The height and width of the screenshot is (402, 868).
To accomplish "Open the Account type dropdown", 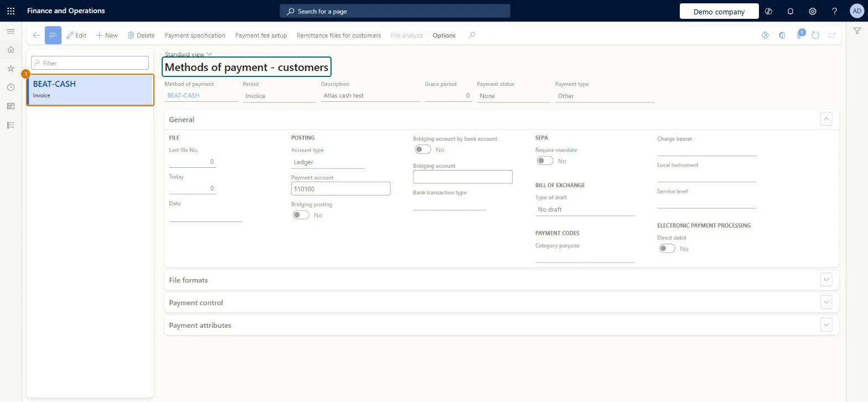I will [328, 162].
